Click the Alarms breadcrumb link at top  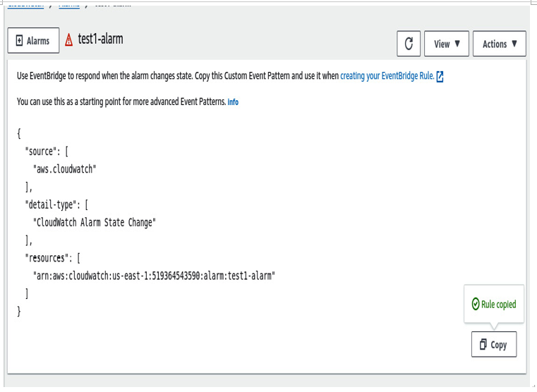click(x=69, y=5)
